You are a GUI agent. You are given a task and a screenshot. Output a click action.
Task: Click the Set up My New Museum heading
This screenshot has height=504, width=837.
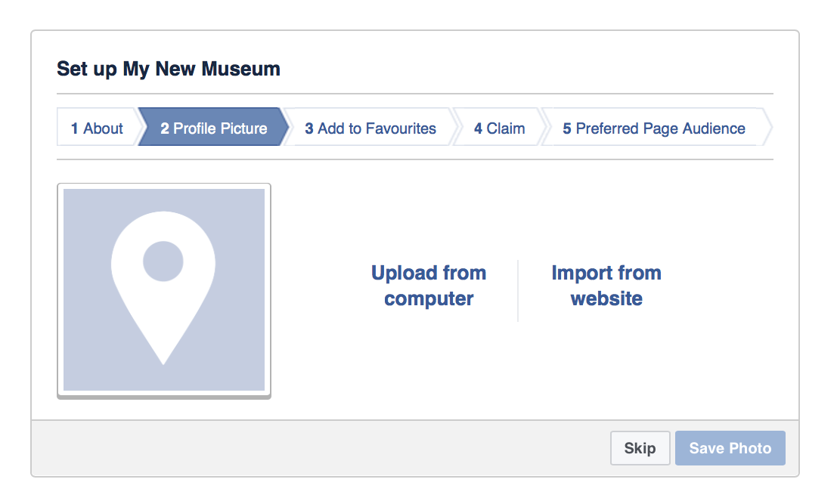(169, 69)
